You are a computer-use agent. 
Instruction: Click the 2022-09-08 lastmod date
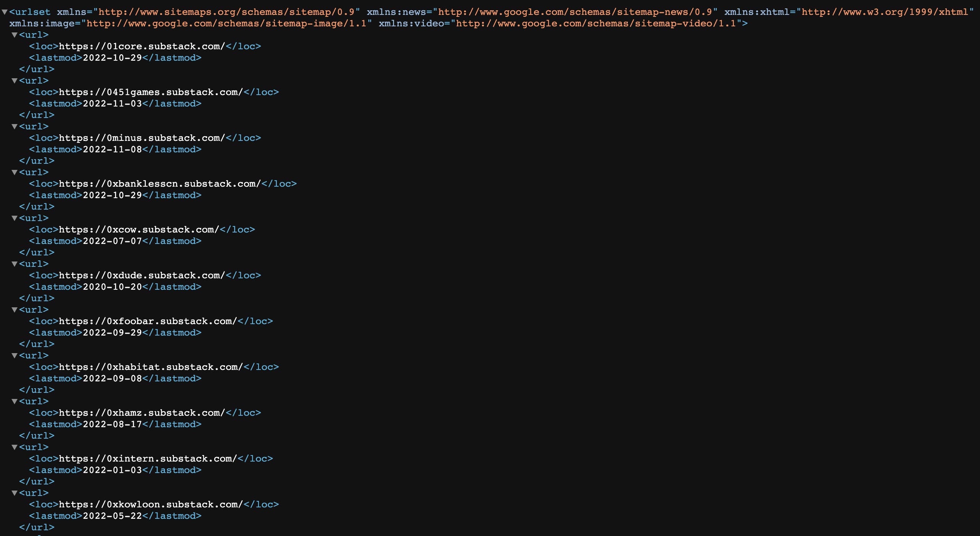113,379
